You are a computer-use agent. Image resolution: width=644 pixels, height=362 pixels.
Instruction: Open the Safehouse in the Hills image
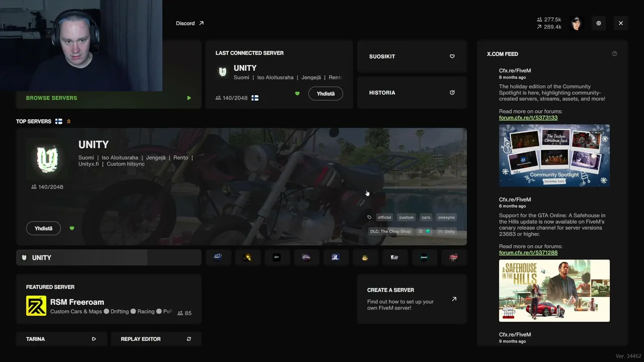[554, 291]
